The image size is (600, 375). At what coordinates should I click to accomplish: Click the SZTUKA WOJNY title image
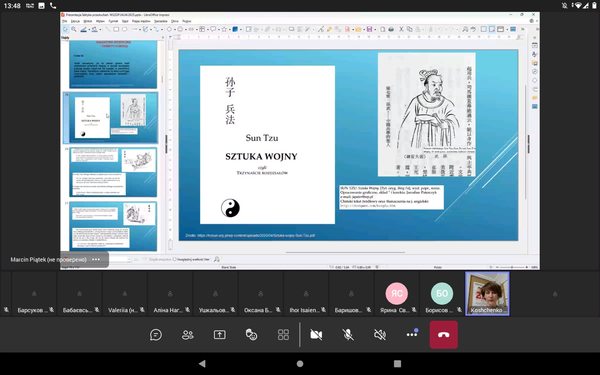pos(267,145)
